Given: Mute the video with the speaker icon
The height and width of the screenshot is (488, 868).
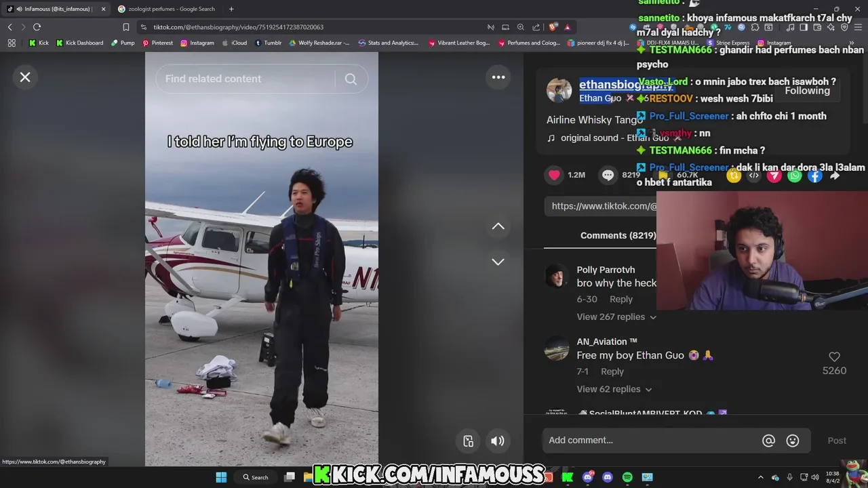Looking at the screenshot, I should tap(498, 441).
